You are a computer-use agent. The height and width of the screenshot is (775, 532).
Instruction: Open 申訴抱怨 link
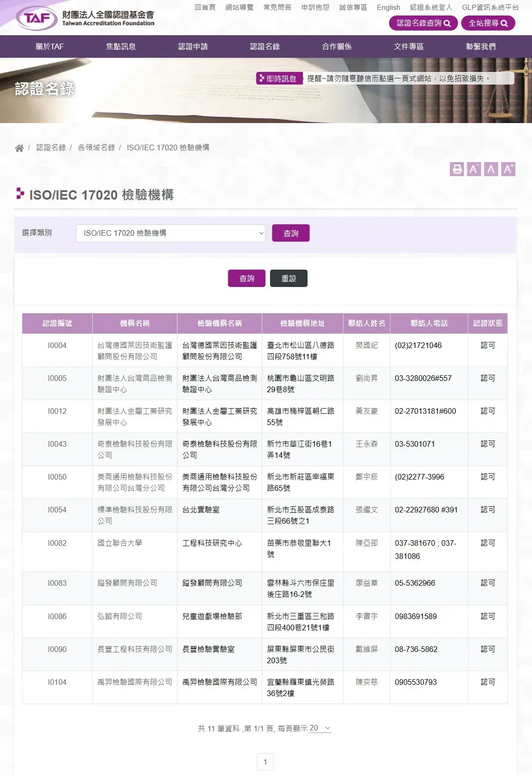316,8
